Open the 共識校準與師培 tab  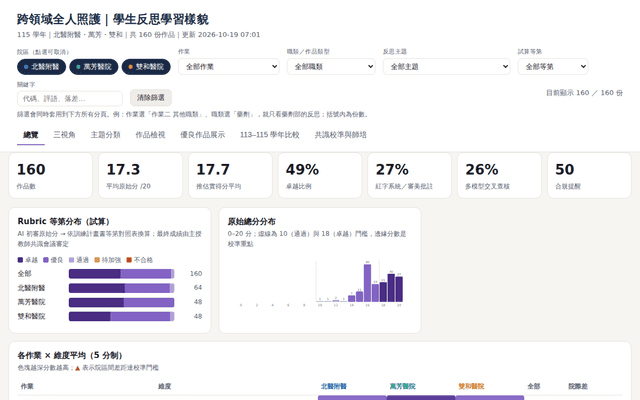tap(340, 135)
